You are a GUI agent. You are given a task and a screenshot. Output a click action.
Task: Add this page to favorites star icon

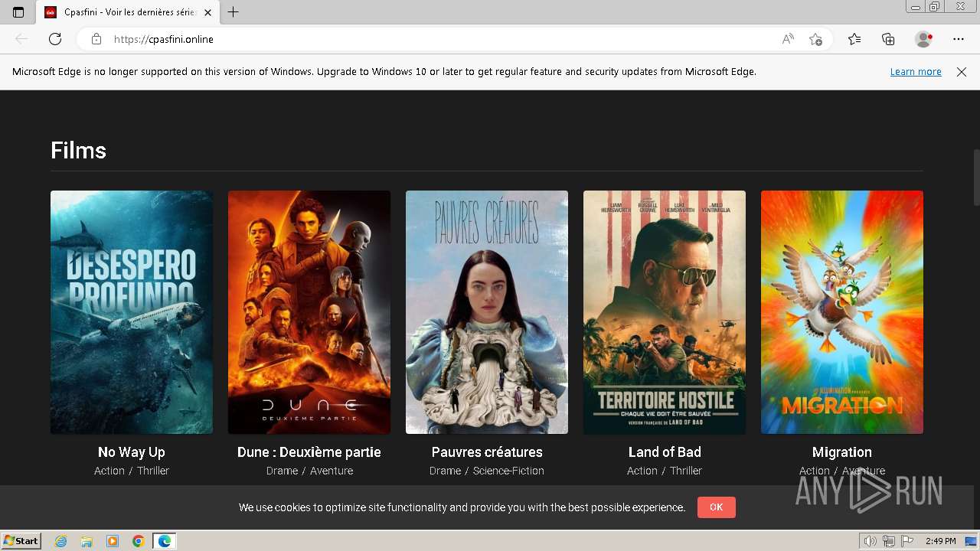(x=815, y=39)
